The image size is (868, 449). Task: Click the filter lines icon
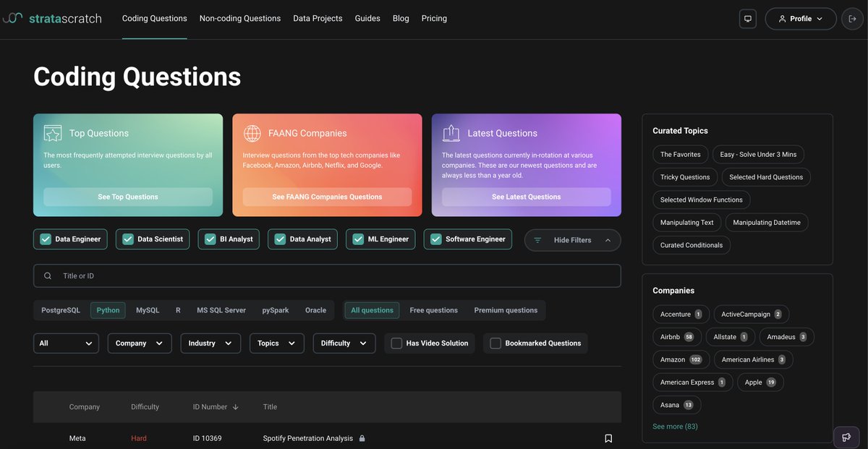tap(537, 240)
